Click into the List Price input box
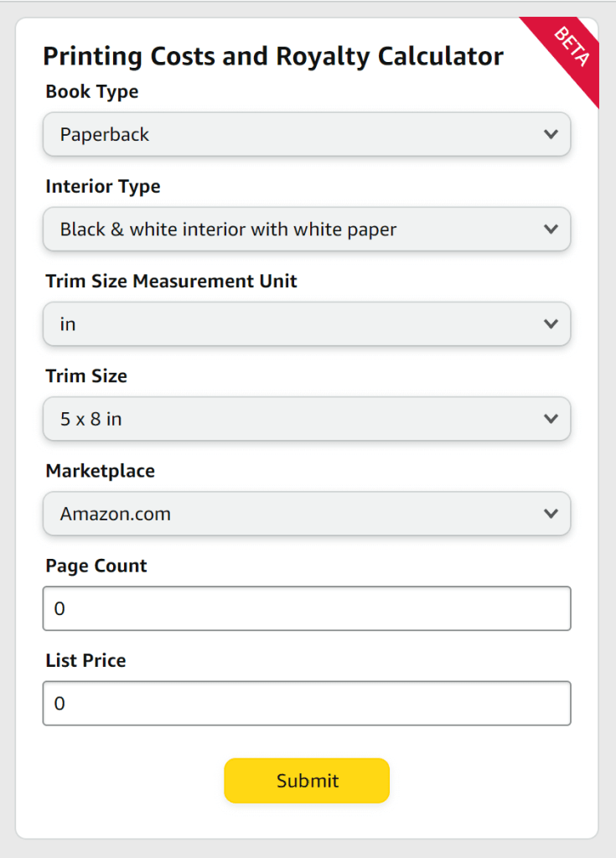 click(307, 703)
